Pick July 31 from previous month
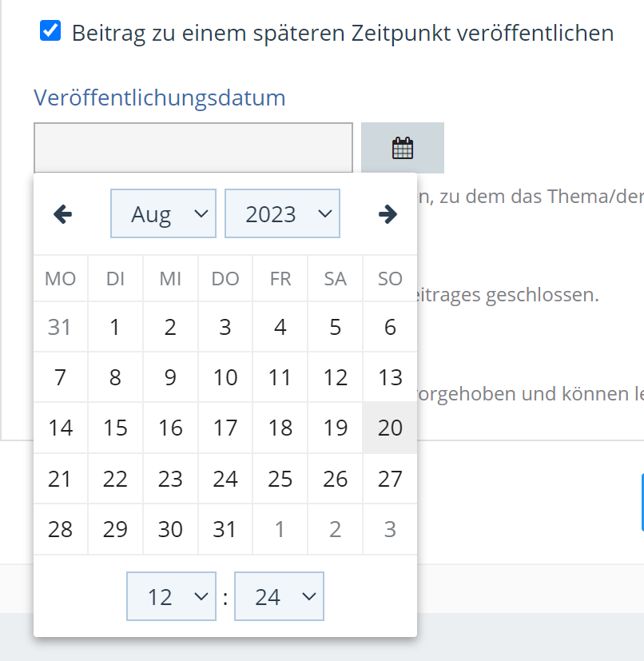 click(60, 327)
